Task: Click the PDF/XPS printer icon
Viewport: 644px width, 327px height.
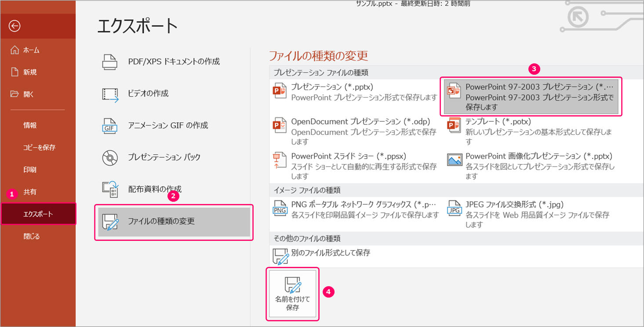Action: pos(110,62)
